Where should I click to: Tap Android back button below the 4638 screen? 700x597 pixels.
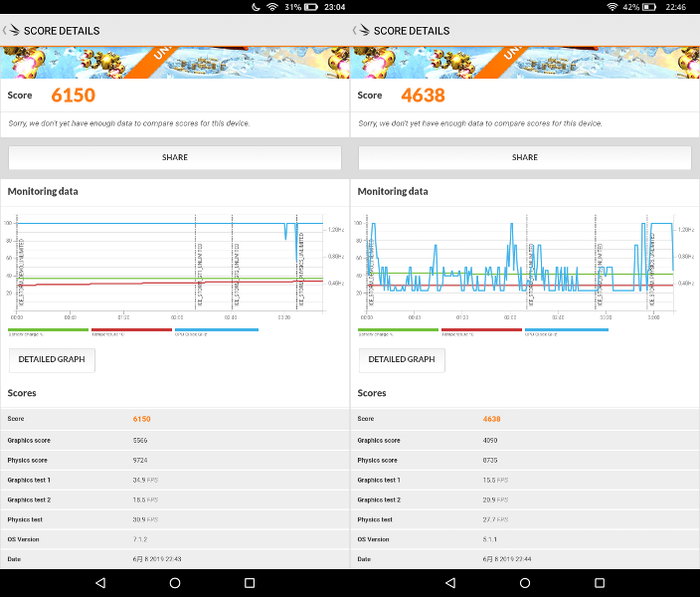450,583
